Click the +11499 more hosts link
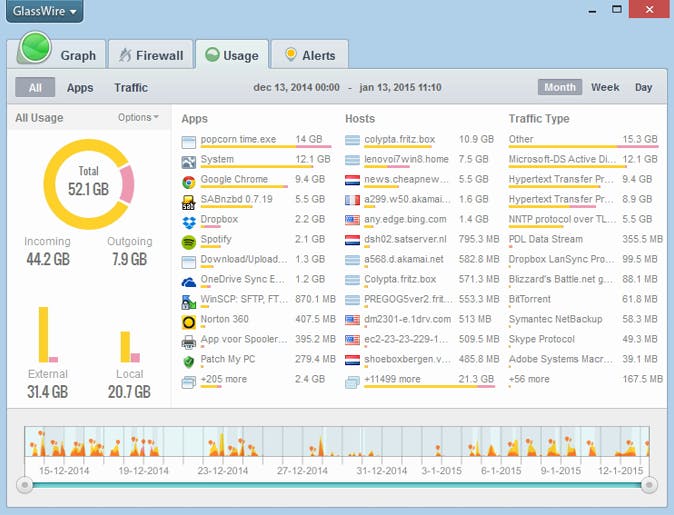This screenshot has height=515, width=674. tap(392, 379)
